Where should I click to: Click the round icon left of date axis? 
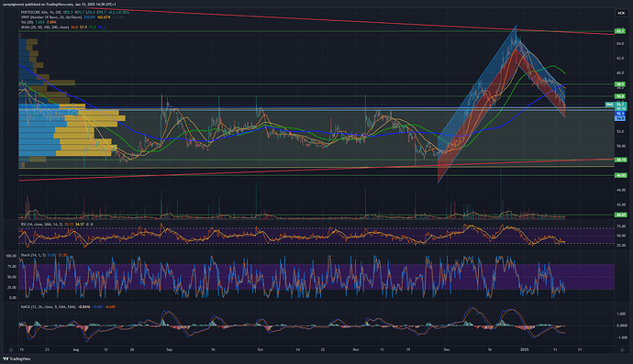11,350
